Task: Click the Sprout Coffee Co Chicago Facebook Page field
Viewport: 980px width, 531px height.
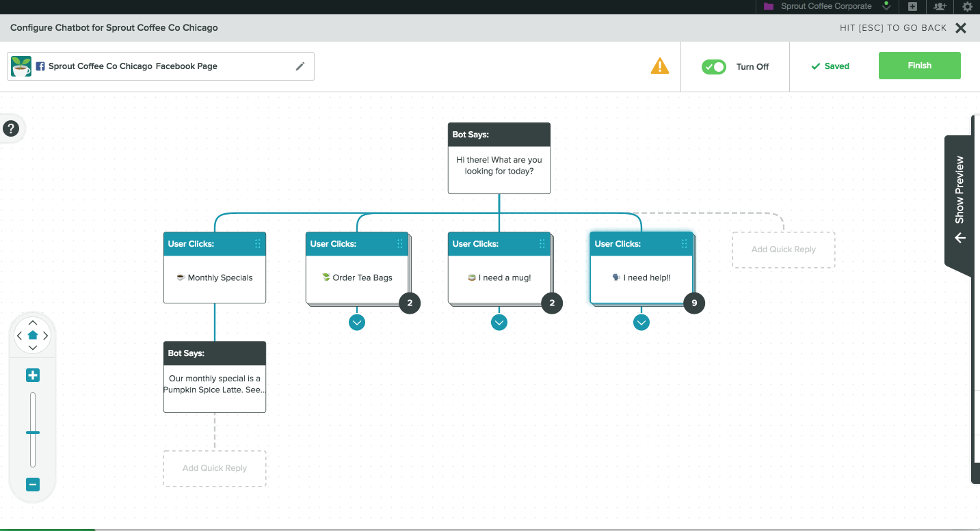Action: [161, 66]
